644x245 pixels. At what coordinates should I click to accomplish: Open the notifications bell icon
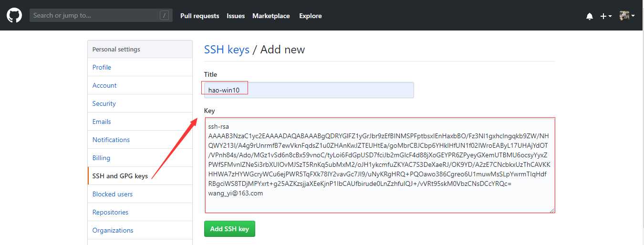(590, 16)
